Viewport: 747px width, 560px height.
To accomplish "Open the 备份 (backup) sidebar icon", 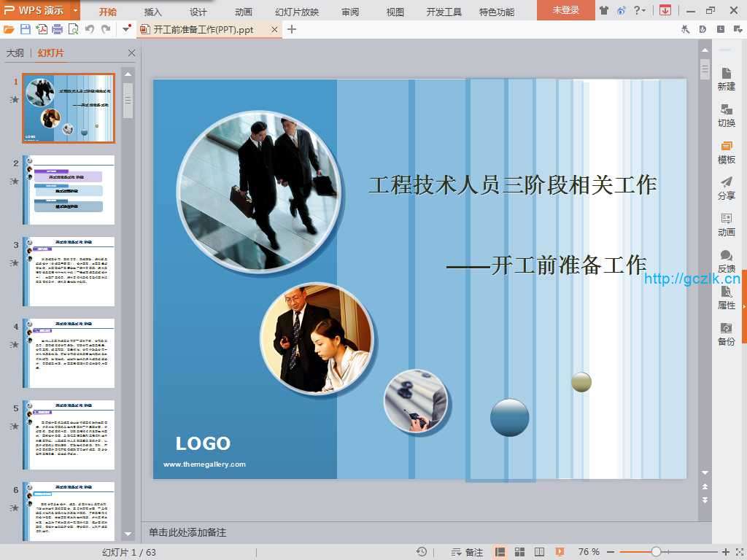I will [726, 333].
